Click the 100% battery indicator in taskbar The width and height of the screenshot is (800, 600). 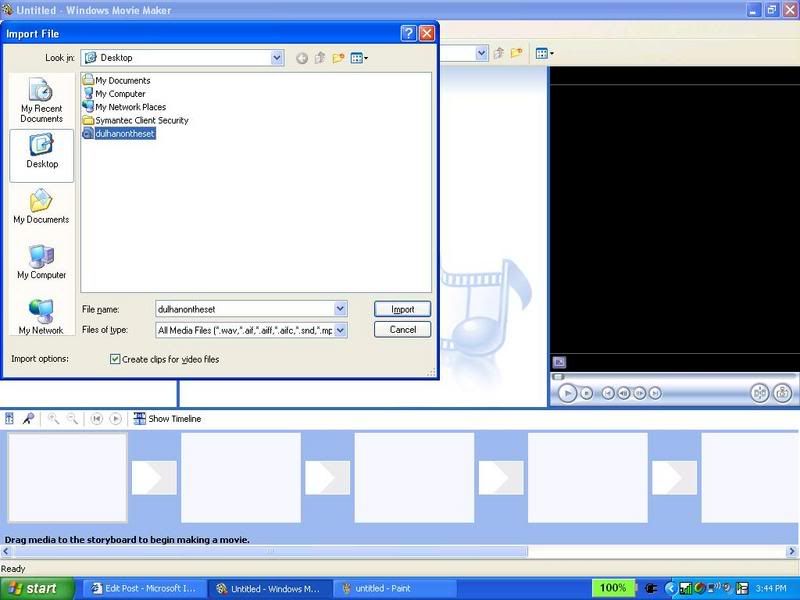(613, 588)
